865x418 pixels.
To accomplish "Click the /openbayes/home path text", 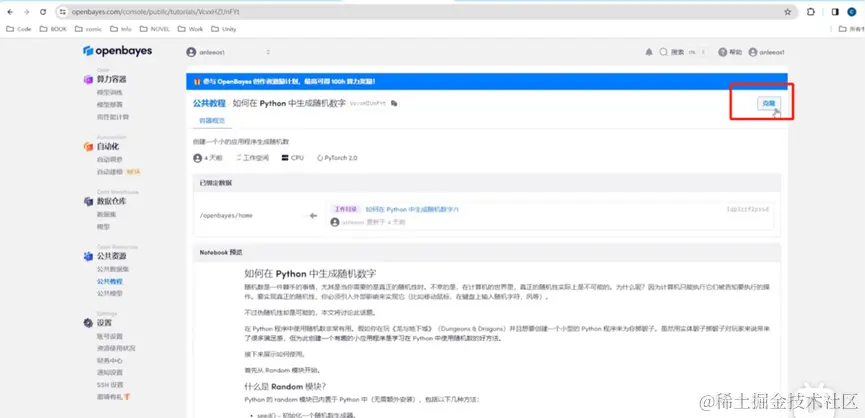I will tap(226, 216).
